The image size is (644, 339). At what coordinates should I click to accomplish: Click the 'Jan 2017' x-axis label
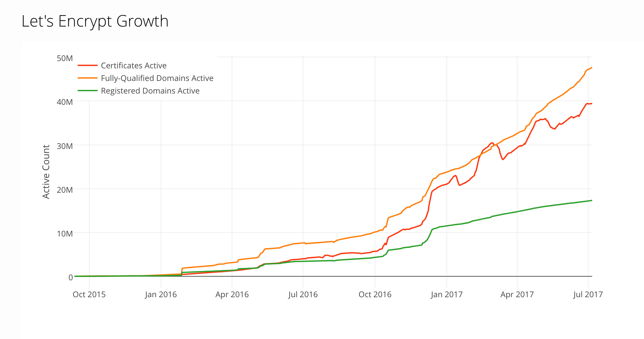(447, 294)
